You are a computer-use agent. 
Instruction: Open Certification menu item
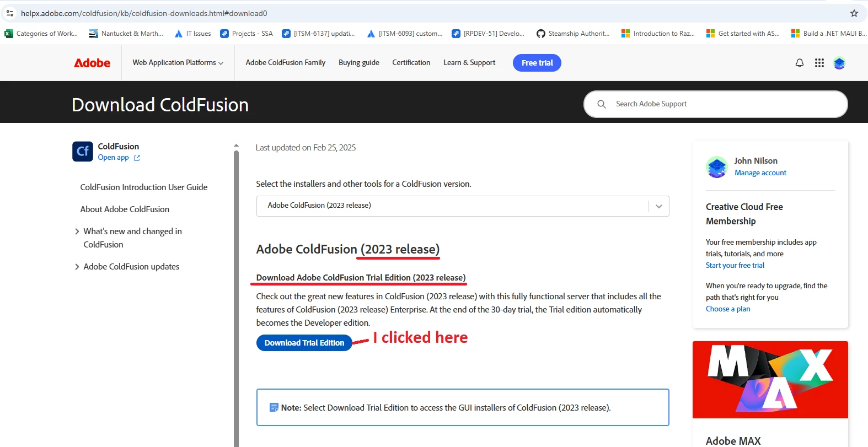pyautogui.click(x=411, y=63)
